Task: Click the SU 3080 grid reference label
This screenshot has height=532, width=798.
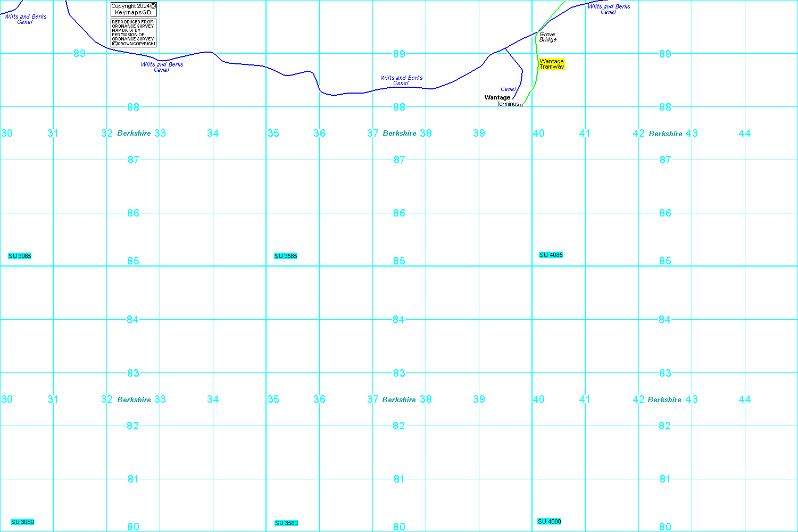Action: (x=22, y=522)
